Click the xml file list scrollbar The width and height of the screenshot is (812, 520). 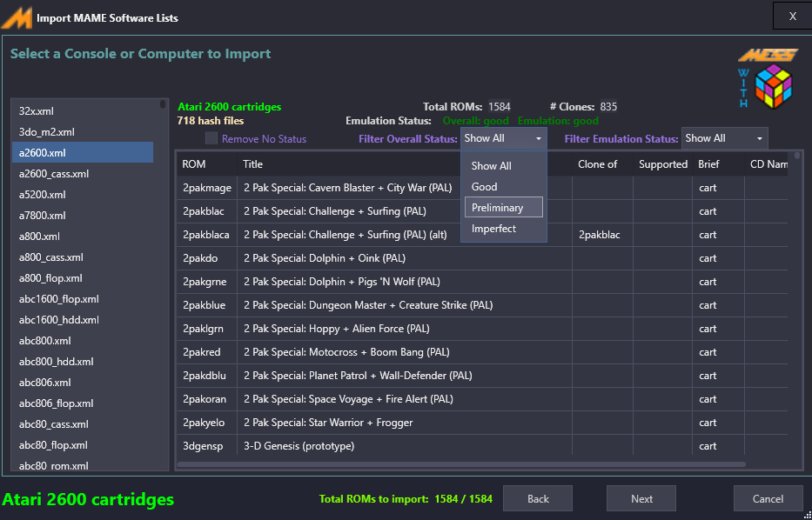(x=163, y=104)
